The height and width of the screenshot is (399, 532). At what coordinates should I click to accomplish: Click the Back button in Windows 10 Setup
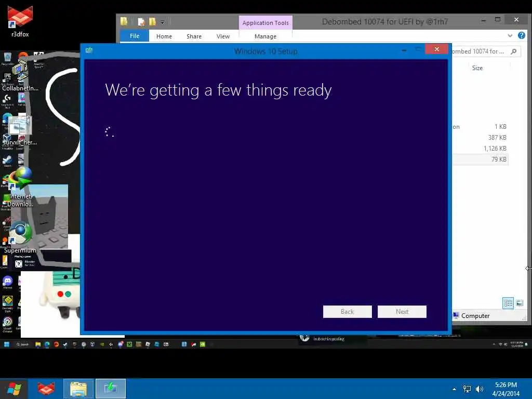[347, 312]
